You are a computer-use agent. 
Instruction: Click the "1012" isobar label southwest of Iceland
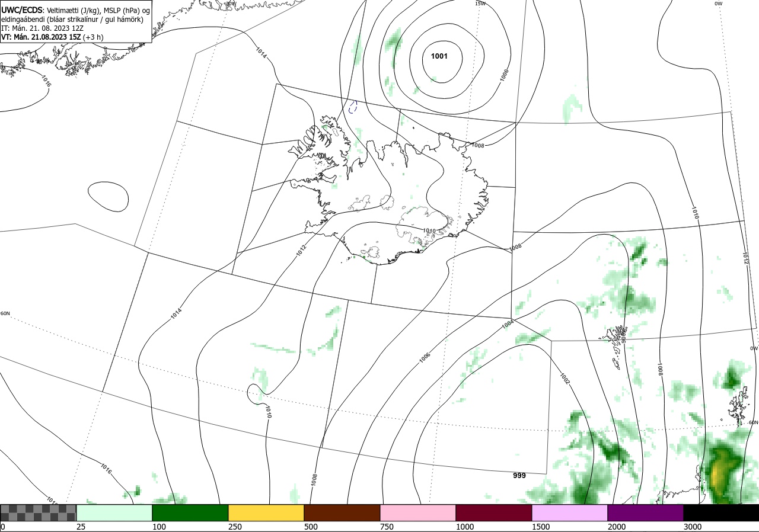pos(301,251)
